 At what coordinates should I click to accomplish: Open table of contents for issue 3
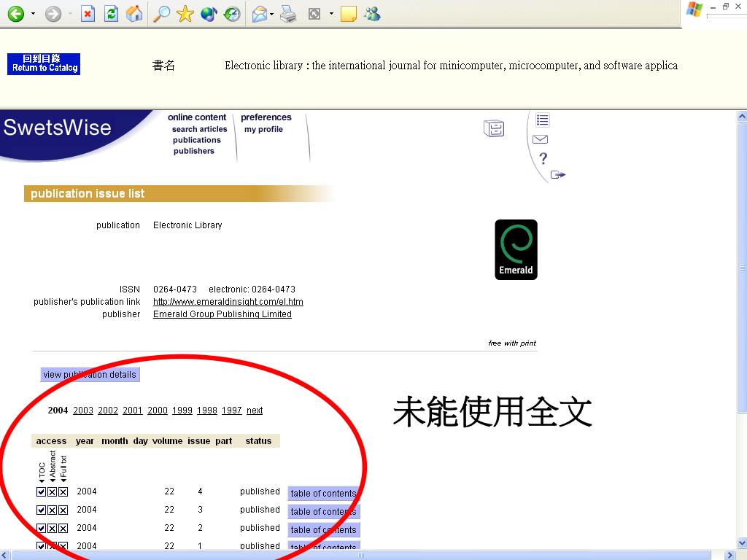pos(323,511)
